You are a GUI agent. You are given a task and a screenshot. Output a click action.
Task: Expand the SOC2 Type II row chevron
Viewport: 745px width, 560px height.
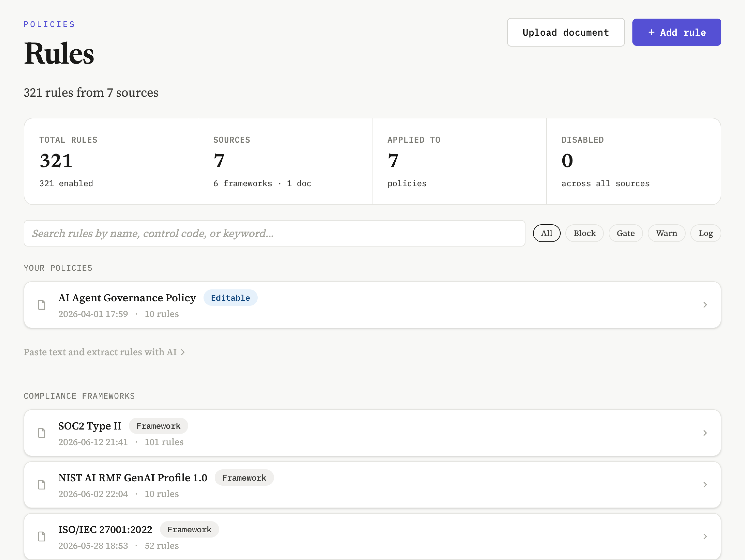(705, 433)
